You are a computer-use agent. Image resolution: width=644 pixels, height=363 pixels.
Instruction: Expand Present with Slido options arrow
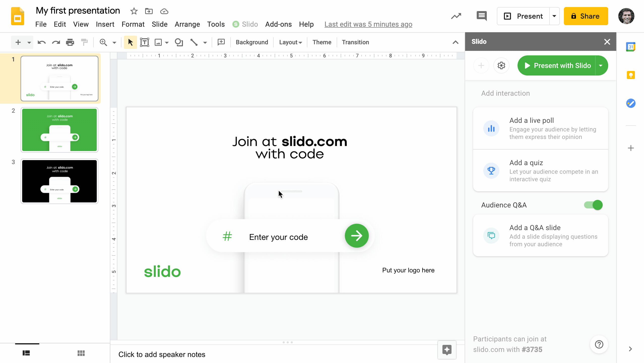[x=601, y=65]
